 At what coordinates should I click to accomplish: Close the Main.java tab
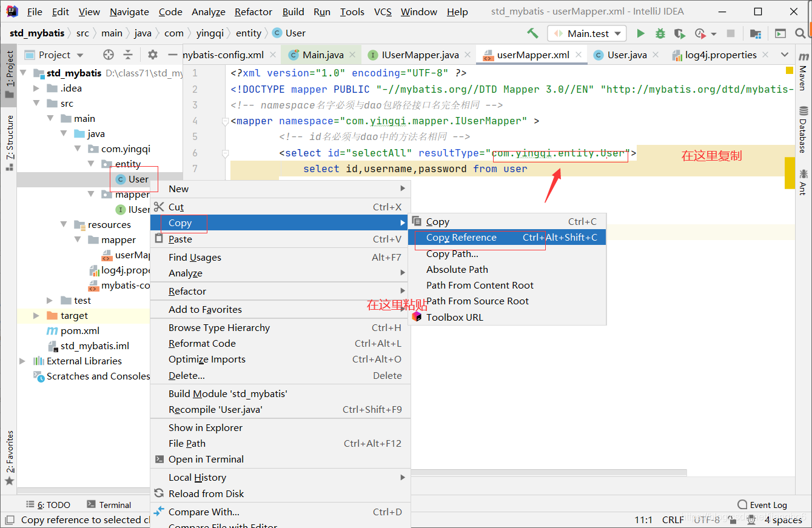click(353, 55)
